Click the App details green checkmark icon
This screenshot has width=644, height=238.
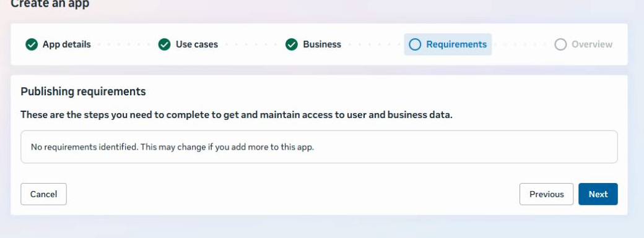[x=32, y=45]
